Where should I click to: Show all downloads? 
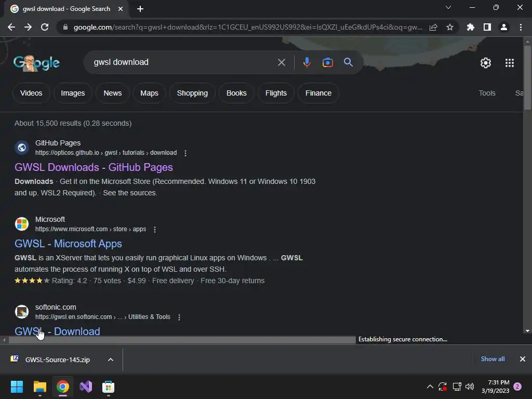tap(493, 359)
